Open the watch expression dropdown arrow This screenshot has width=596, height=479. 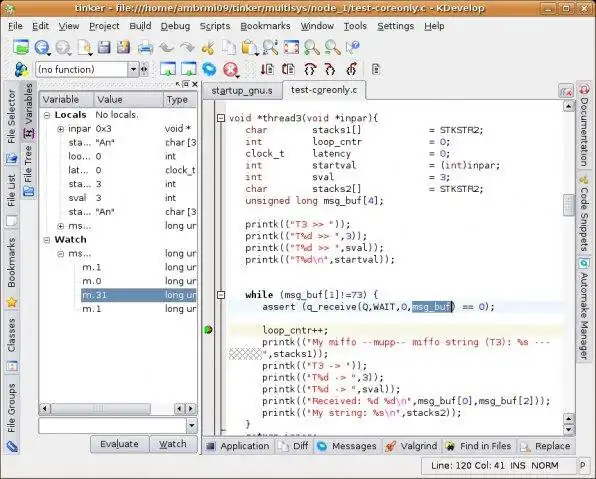coord(192,425)
